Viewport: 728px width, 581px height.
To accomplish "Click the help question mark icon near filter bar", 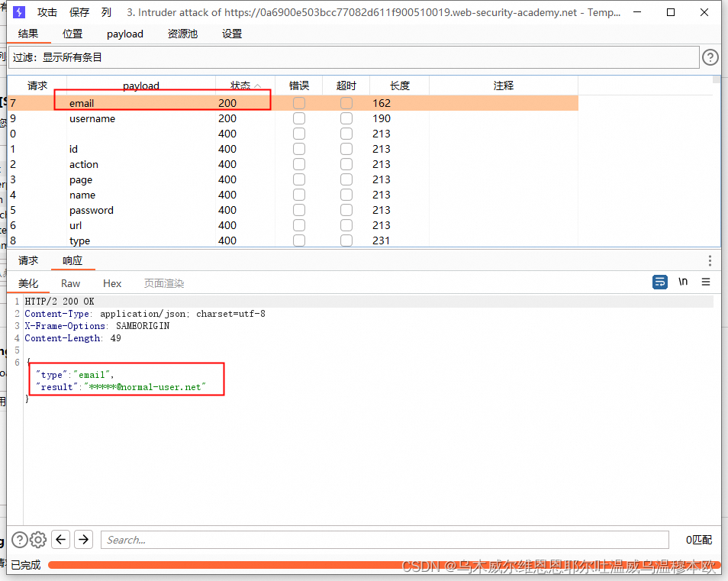I will (x=710, y=56).
